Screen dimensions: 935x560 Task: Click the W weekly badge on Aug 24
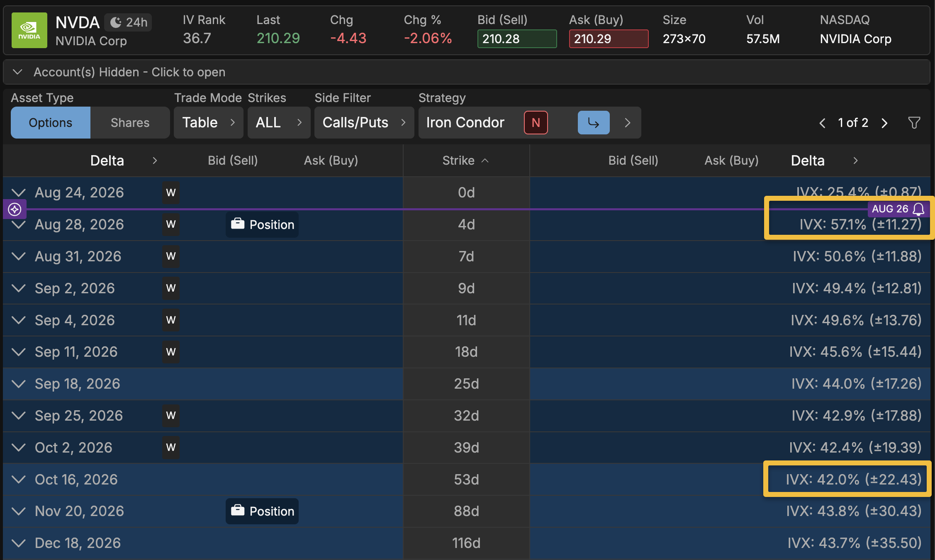171,192
